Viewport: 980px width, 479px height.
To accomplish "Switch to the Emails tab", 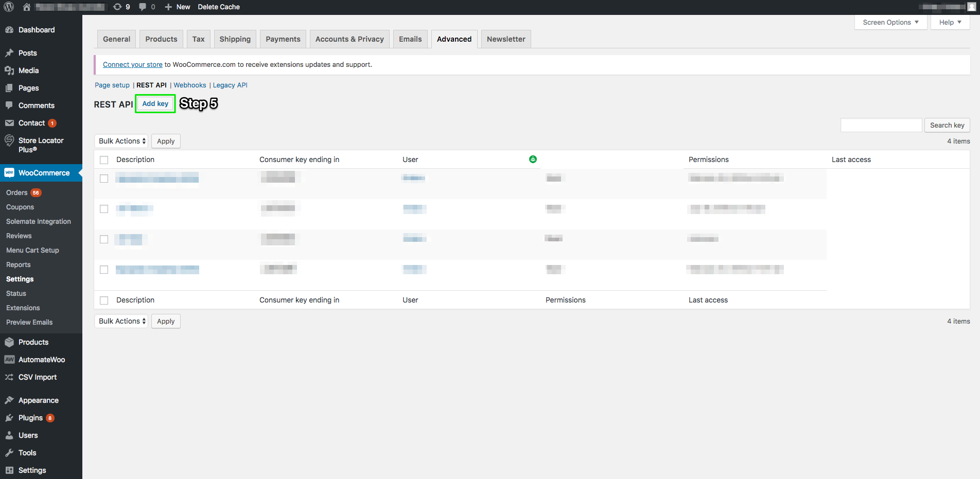I will 410,39.
